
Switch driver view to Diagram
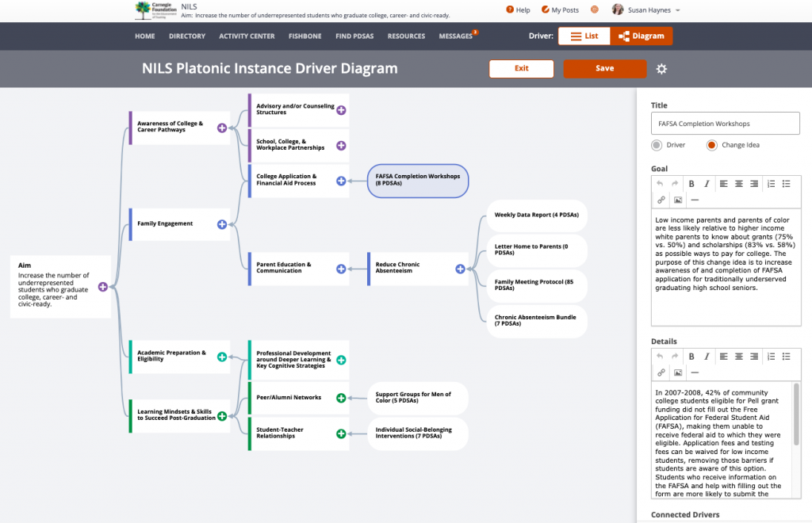pos(641,36)
